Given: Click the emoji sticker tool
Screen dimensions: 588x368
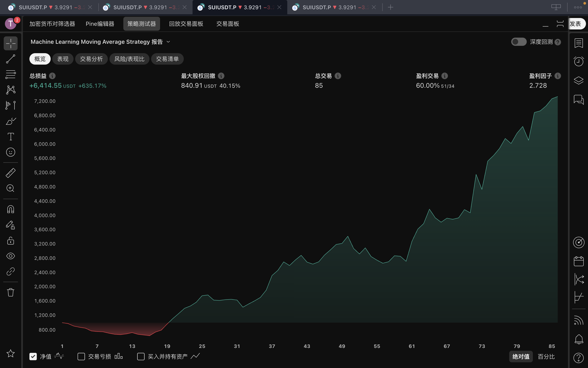Looking at the screenshot, I should [11, 152].
